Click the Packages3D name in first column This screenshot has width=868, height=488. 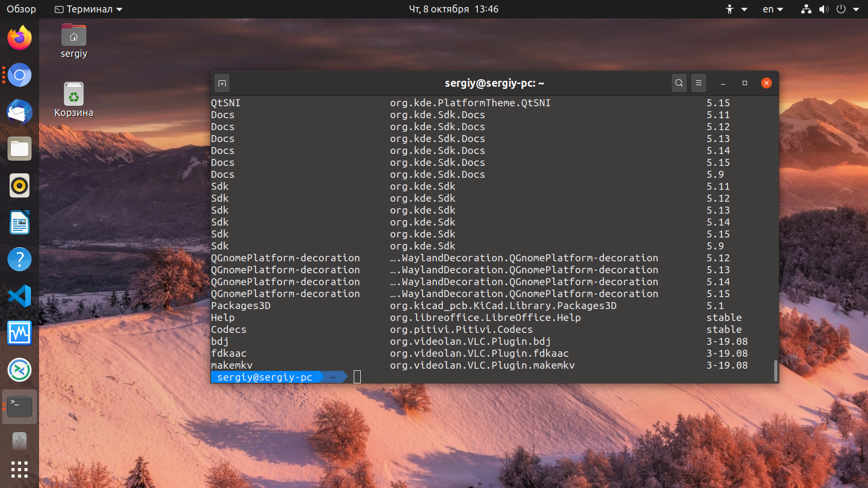click(x=240, y=306)
